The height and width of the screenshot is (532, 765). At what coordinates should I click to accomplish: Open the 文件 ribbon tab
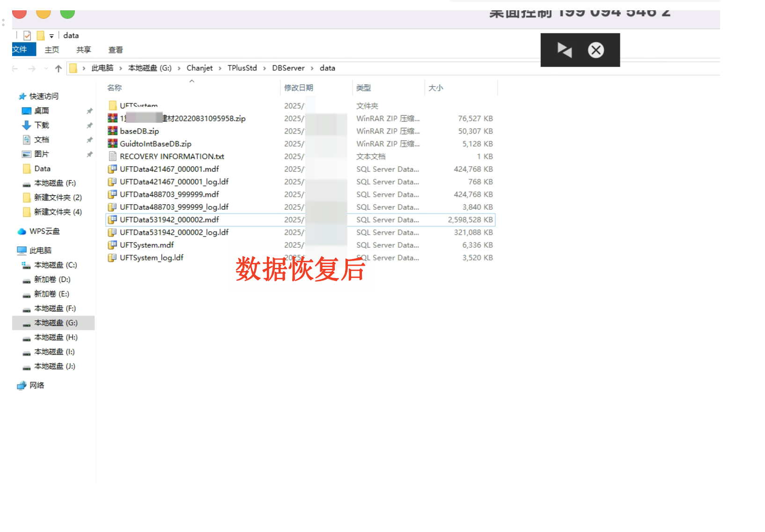click(20, 50)
